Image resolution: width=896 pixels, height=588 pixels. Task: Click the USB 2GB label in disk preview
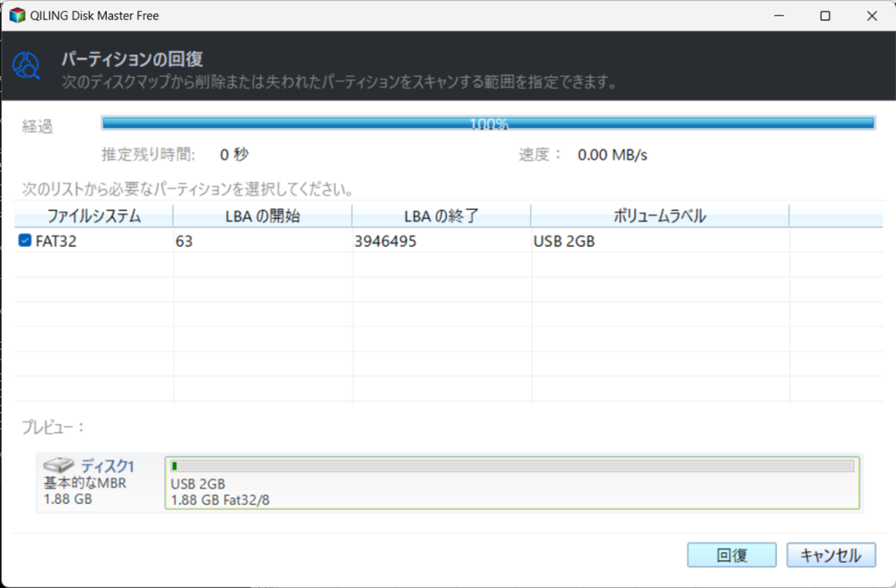(198, 484)
